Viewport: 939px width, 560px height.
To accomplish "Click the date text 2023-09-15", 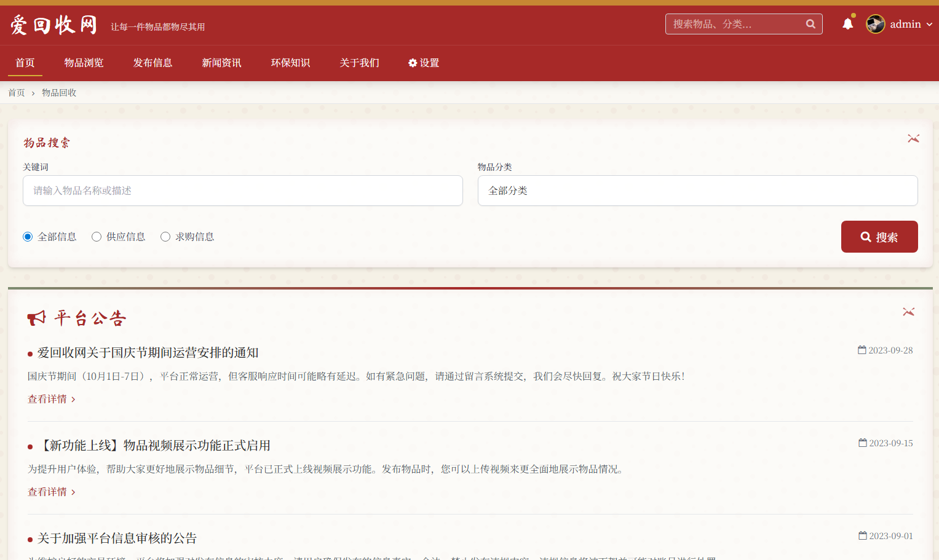I will (891, 443).
